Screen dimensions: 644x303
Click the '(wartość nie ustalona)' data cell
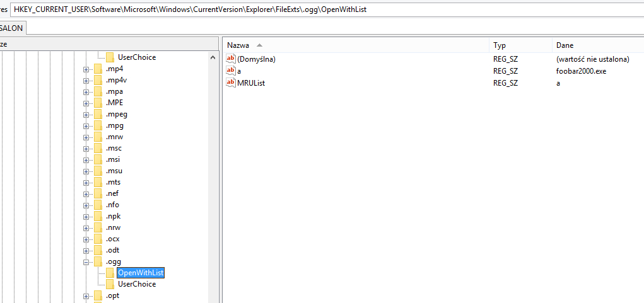[592, 59]
